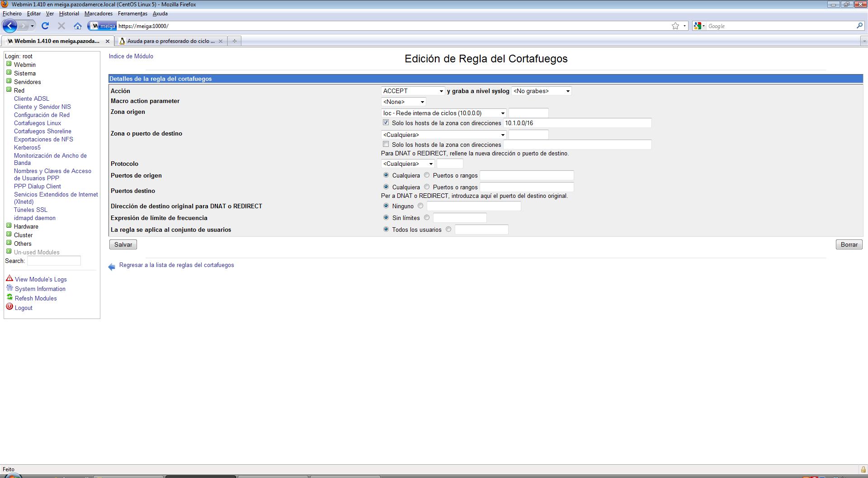
Task: Open the Acción ACCEPT dropdown
Action: (x=413, y=91)
